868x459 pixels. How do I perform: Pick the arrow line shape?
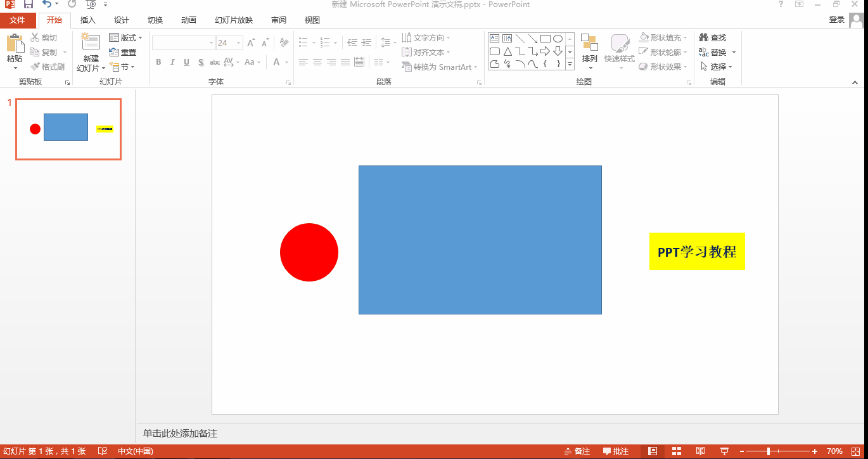[x=533, y=38]
